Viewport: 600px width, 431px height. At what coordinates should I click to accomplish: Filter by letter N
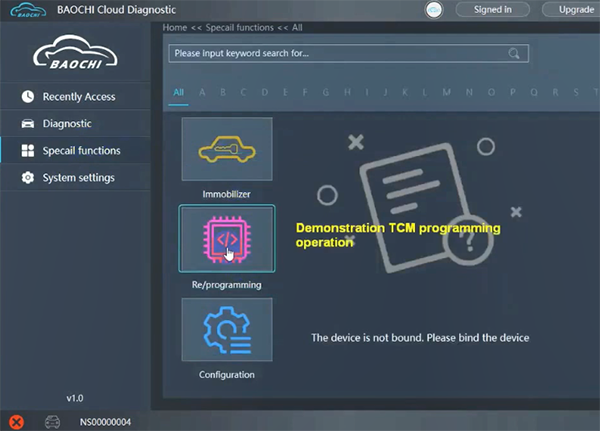pyautogui.click(x=469, y=92)
